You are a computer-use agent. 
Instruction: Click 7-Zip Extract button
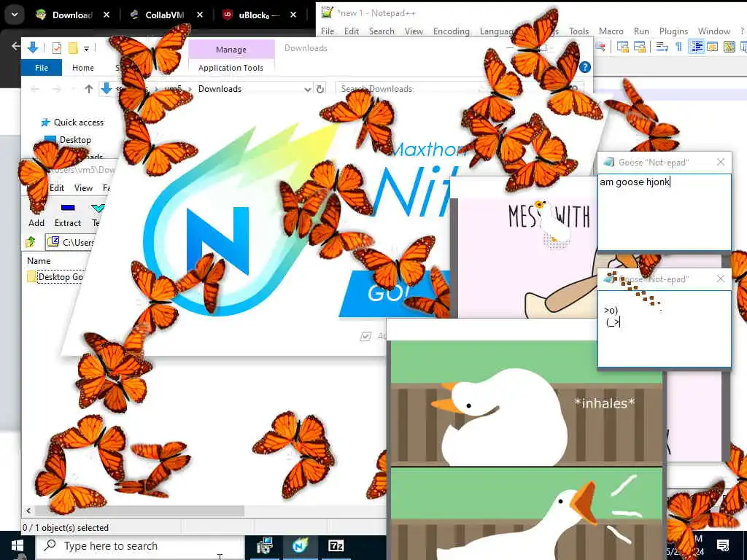click(68, 215)
